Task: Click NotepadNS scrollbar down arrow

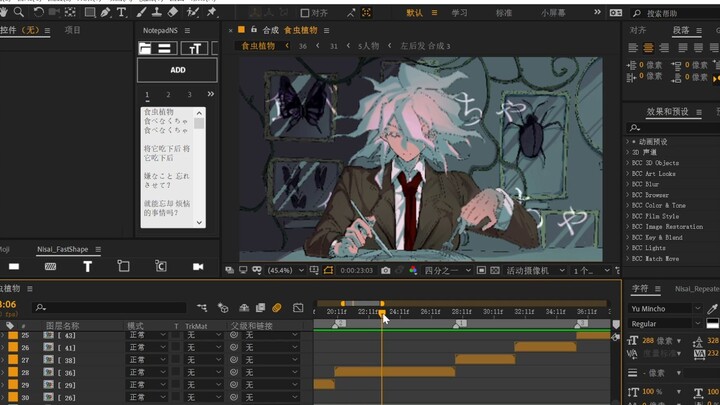Action: point(199,223)
